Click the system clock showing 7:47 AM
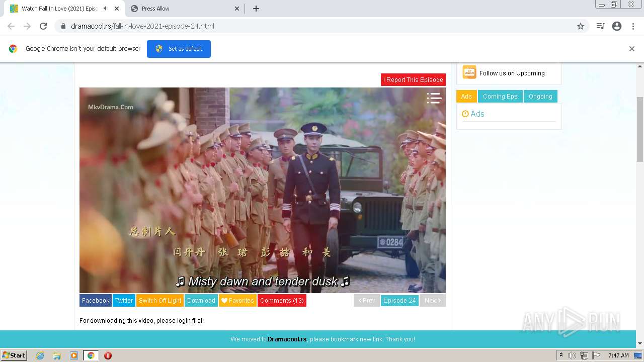The width and height of the screenshot is (644, 362). [618, 355]
